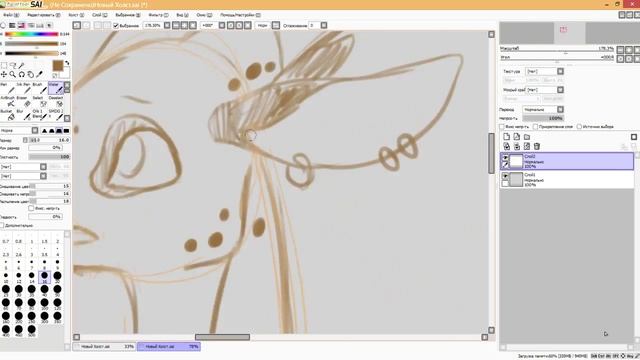Image resolution: width=640 pixels, height=360 pixels.
Task: Create a new layer folder
Action: (527, 137)
